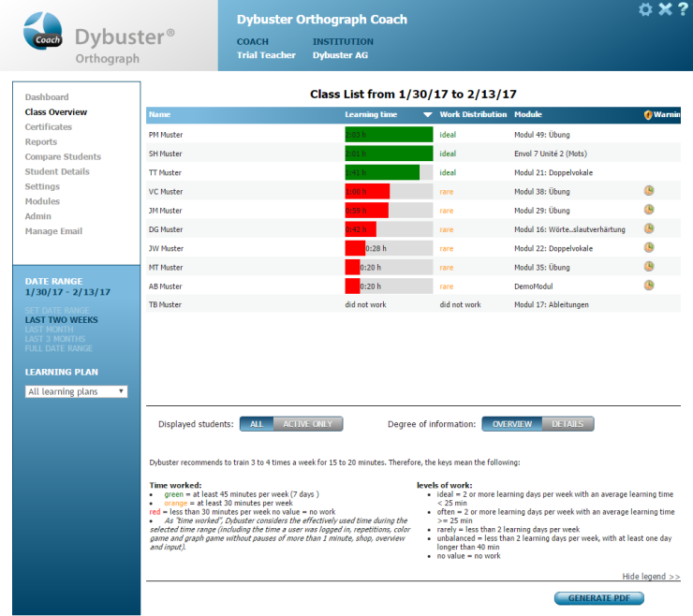
Task: Click the shield icon in the Warnings column header
Action: click(x=648, y=115)
